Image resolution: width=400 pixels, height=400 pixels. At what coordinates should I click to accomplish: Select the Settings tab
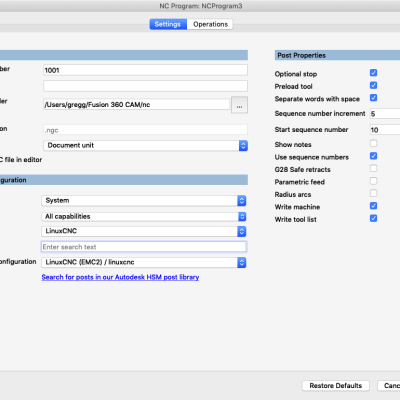click(168, 24)
